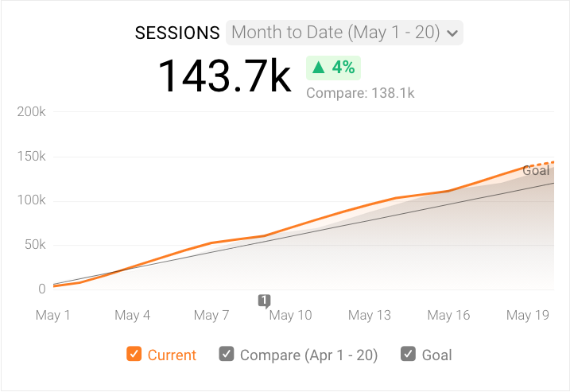Click the 4% change badge
Image resolution: width=570 pixels, height=392 pixels.
click(x=334, y=68)
